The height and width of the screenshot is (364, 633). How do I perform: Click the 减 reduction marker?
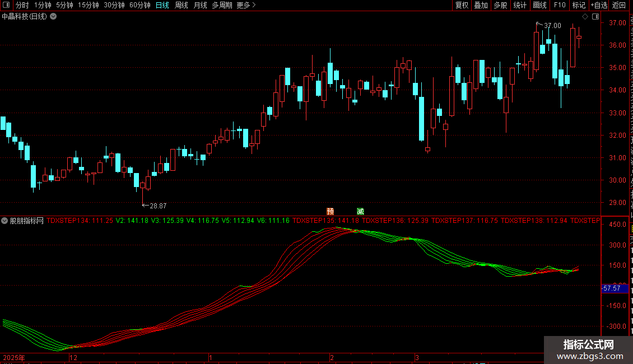click(361, 212)
